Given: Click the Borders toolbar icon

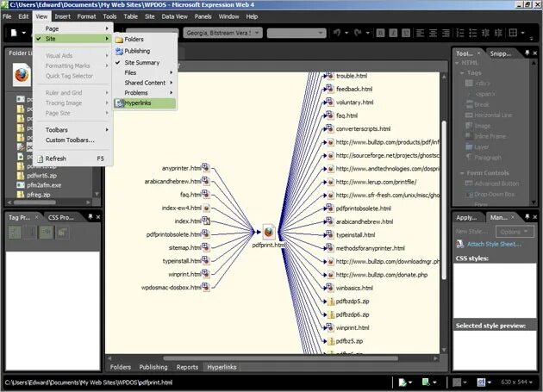Looking at the screenshot, I should tap(513, 33).
